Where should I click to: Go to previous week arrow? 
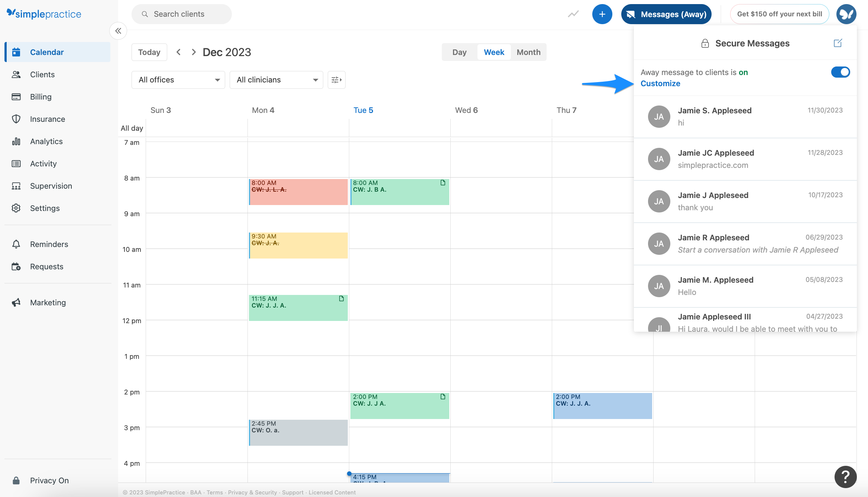coord(179,52)
